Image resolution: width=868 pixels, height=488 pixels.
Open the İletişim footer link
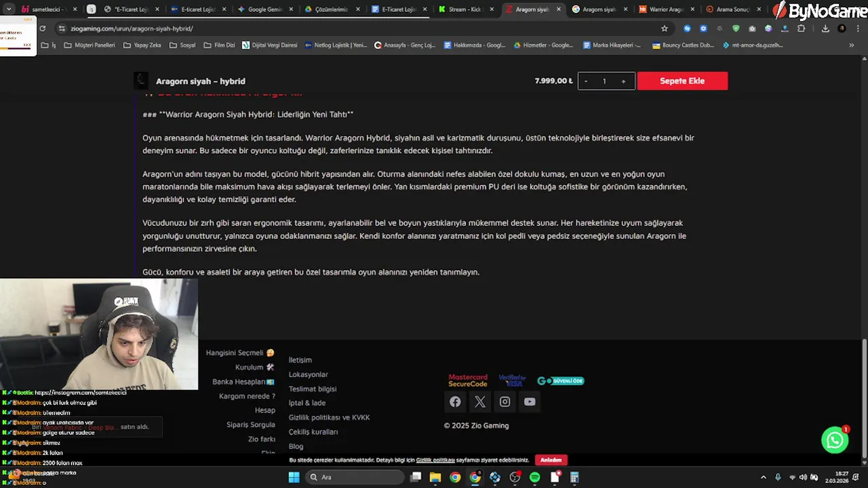coord(300,360)
